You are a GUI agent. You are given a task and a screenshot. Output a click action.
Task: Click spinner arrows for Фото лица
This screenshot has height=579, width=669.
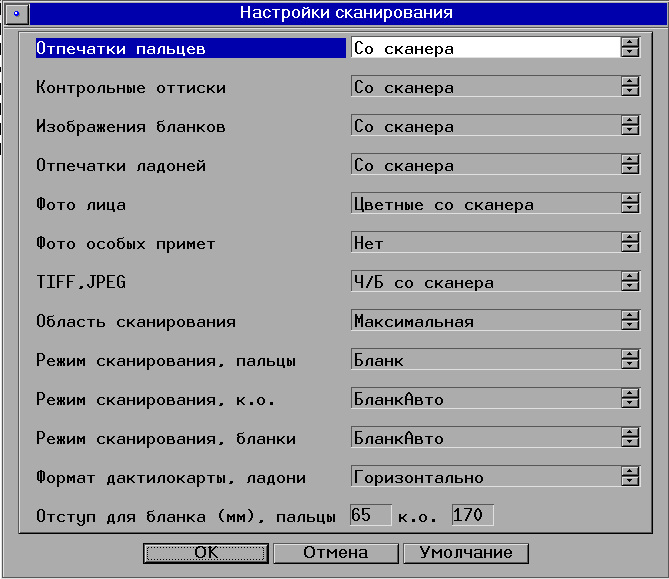coord(630,203)
